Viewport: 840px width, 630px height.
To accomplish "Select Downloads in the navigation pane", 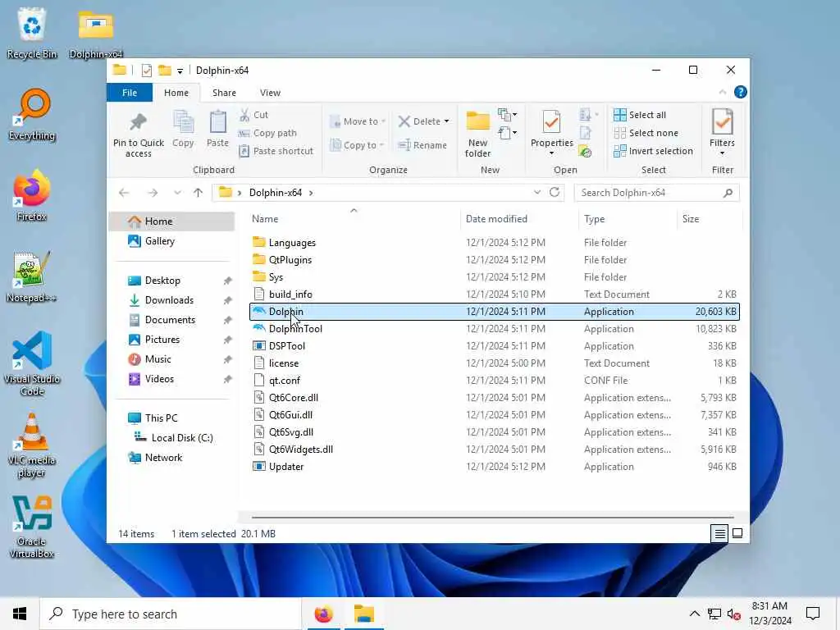I will point(169,300).
